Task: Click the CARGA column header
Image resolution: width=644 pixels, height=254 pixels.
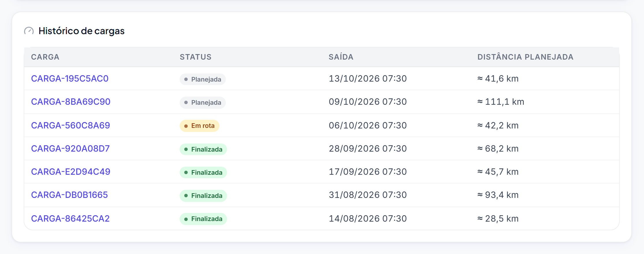Action: click(45, 57)
